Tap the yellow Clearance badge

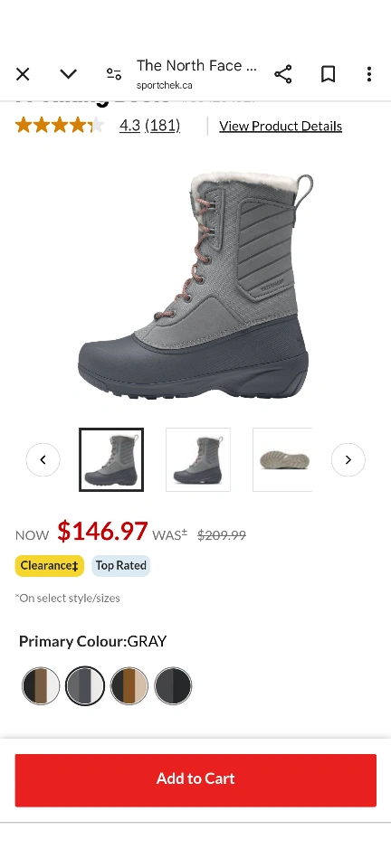click(x=49, y=566)
